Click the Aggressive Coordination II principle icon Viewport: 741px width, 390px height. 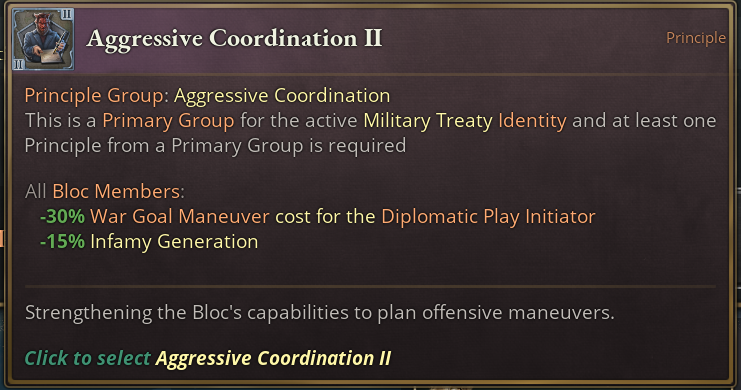[x=43, y=39]
